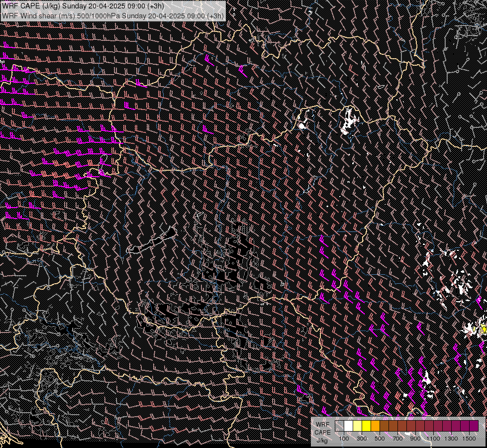Click the legend value 100

coord(344,439)
